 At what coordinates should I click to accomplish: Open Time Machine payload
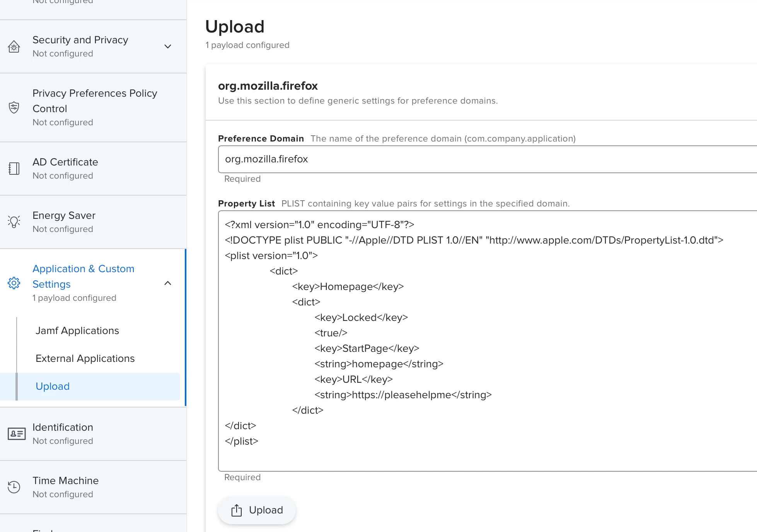point(93,487)
